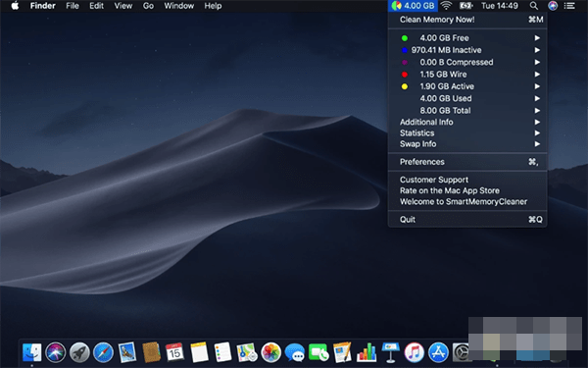The width and height of the screenshot is (588, 368).
Task: Open Preferences from the memory menu
Action: tap(467, 162)
